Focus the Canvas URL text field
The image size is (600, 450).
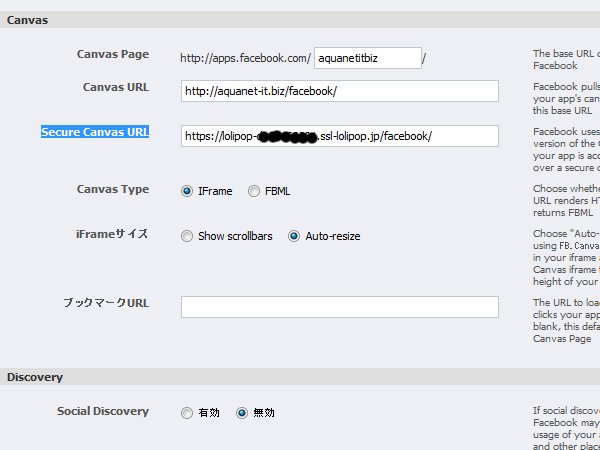coord(339,91)
